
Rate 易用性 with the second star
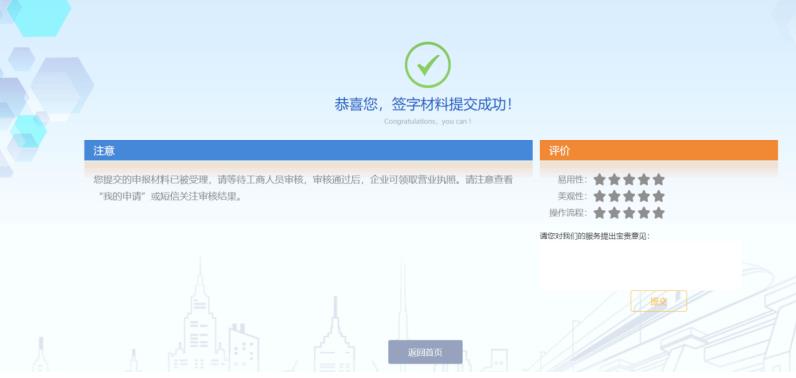pyautogui.click(x=614, y=179)
